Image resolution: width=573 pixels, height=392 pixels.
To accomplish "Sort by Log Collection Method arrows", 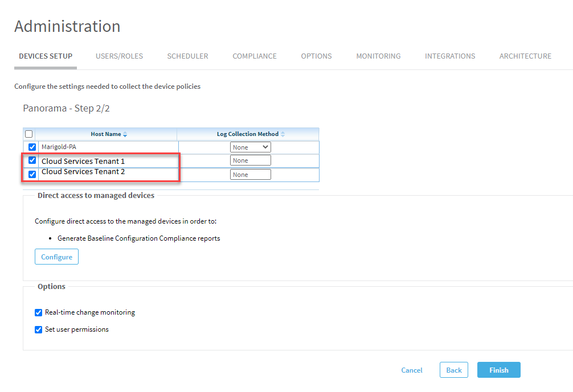I will [x=283, y=134].
